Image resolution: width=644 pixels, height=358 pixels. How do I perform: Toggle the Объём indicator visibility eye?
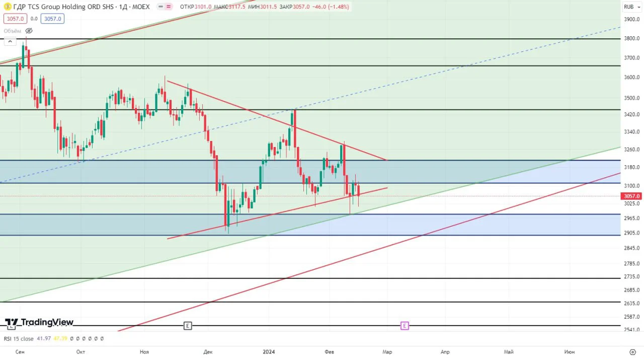[29, 31]
